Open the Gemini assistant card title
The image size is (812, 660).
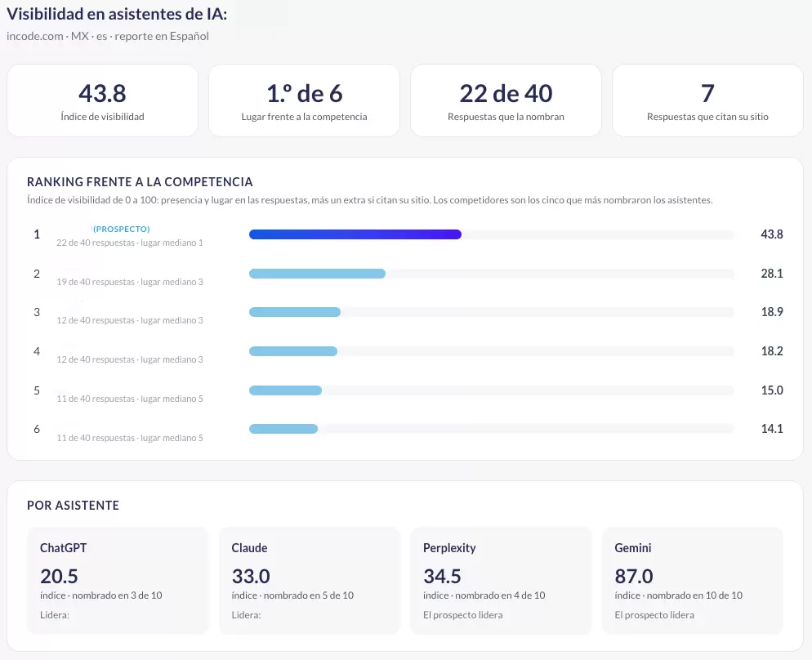(x=633, y=548)
